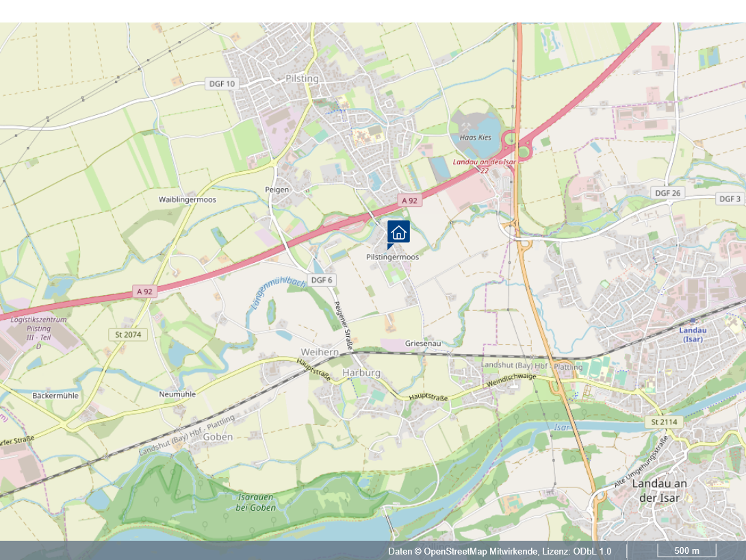Screen dimensions: 746x560
Task: Click the 500 m scale bar
Action: coord(686,551)
